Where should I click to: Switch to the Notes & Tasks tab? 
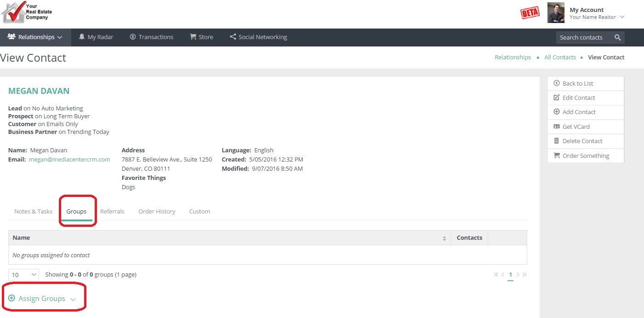pos(33,212)
